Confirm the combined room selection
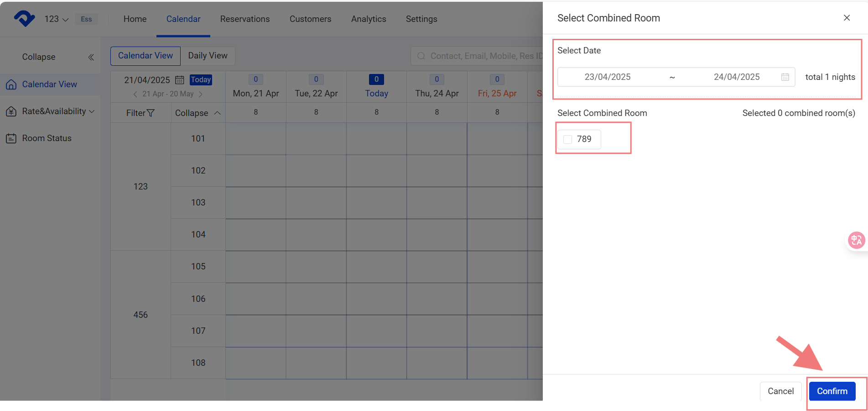The height and width of the screenshot is (411, 868). point(832,391)
